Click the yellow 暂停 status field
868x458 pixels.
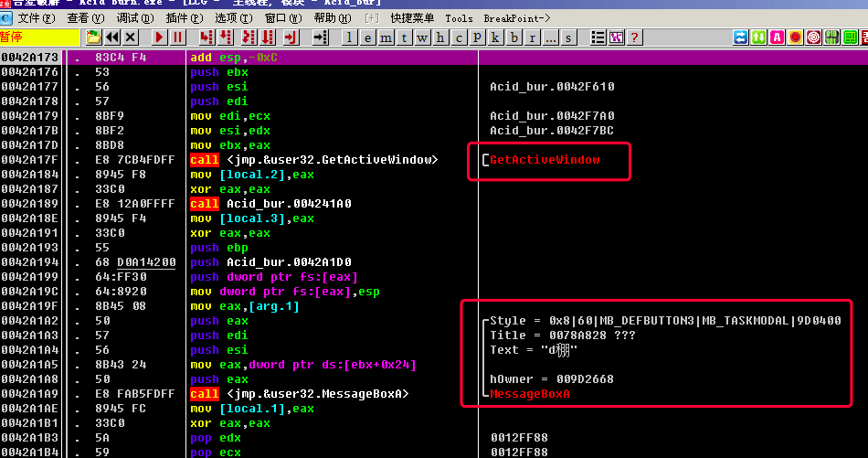click(40, 37)
